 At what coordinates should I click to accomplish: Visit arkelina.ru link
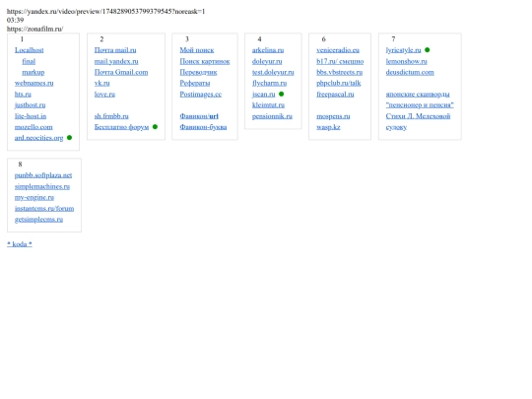(268, 50)
